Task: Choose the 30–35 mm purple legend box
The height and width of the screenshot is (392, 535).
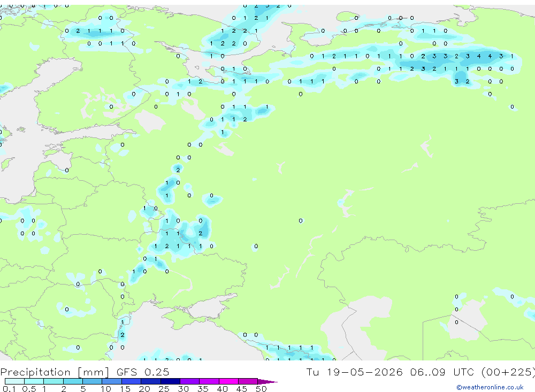Action: (x=190, y=381)
